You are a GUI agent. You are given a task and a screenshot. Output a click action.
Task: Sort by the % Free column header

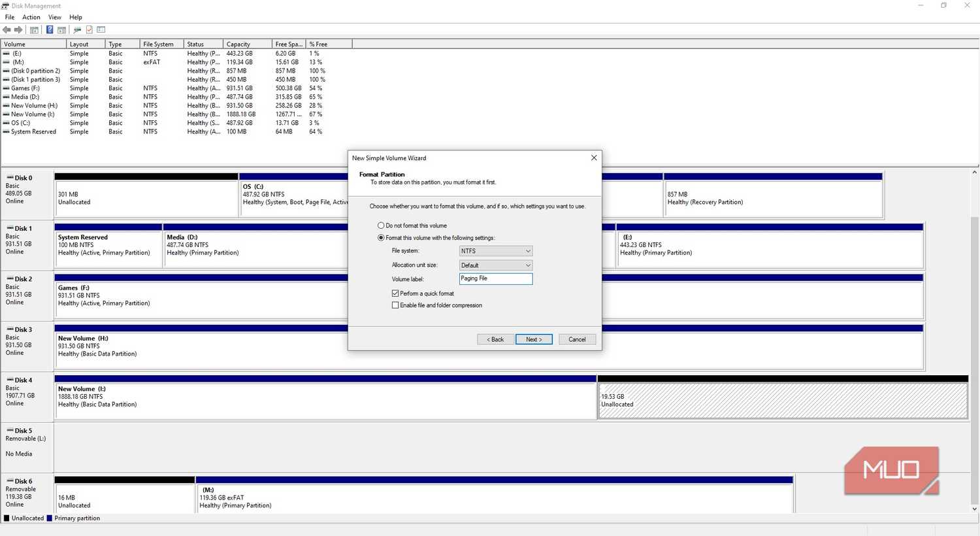coord(329,44)
